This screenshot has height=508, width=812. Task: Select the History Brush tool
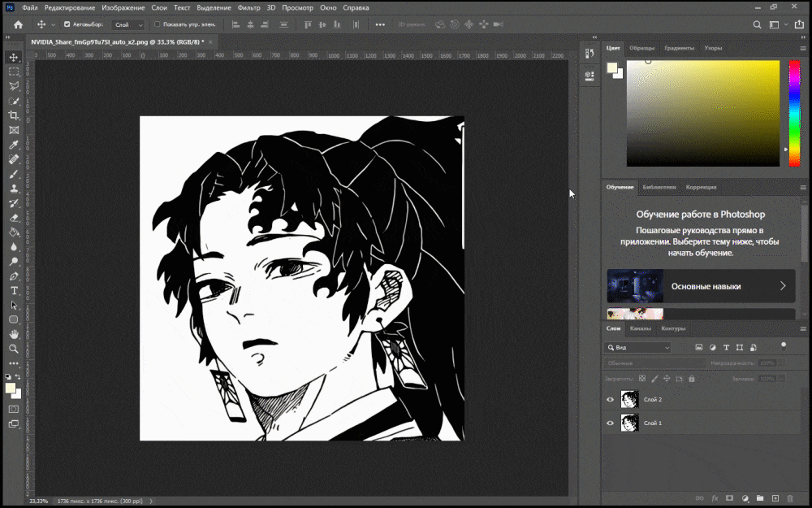(x=14, y=203)
